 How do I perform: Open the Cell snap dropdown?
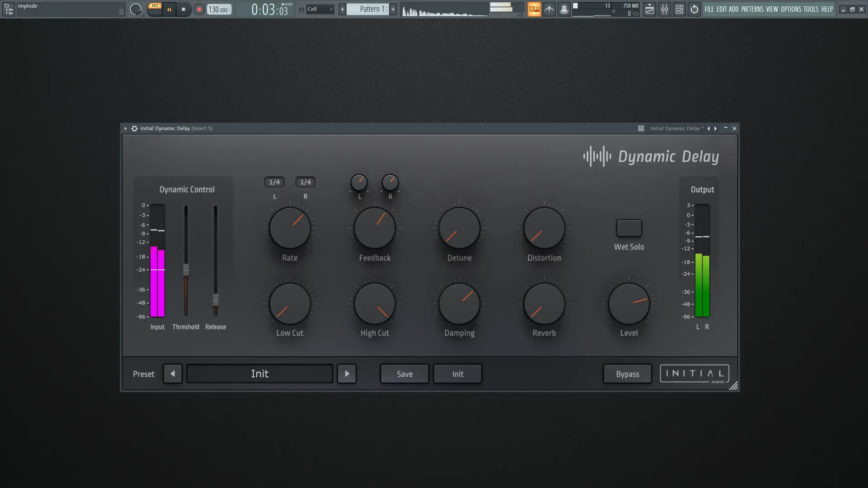click(x=320, y=9)
